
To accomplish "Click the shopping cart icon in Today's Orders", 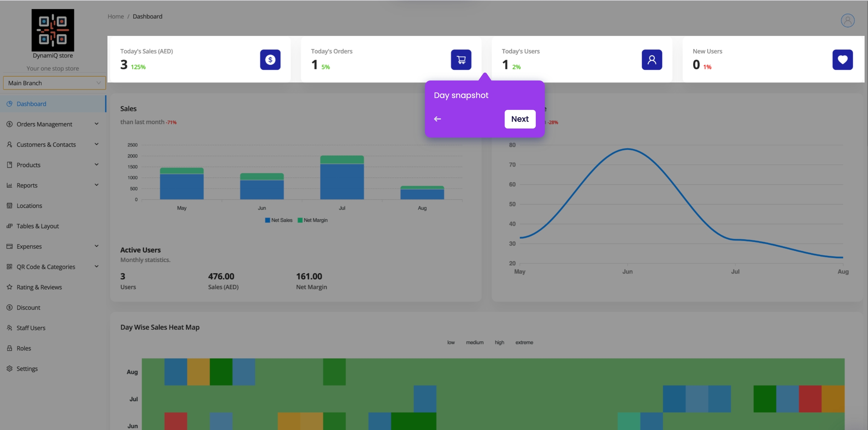I will coord(461,59).
